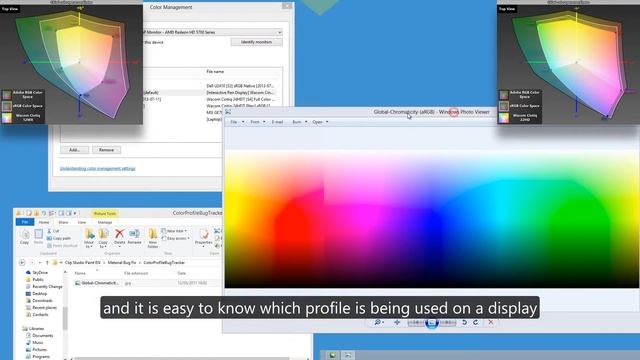Click the Copy icon in Explorer ribbon
This screenshot has height=360, width=640.
tap(24, 237)
